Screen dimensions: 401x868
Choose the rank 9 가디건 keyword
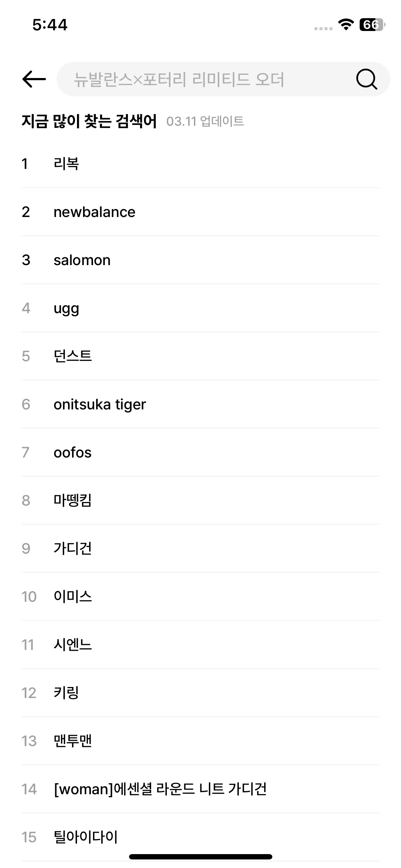[x=200, y=549]
